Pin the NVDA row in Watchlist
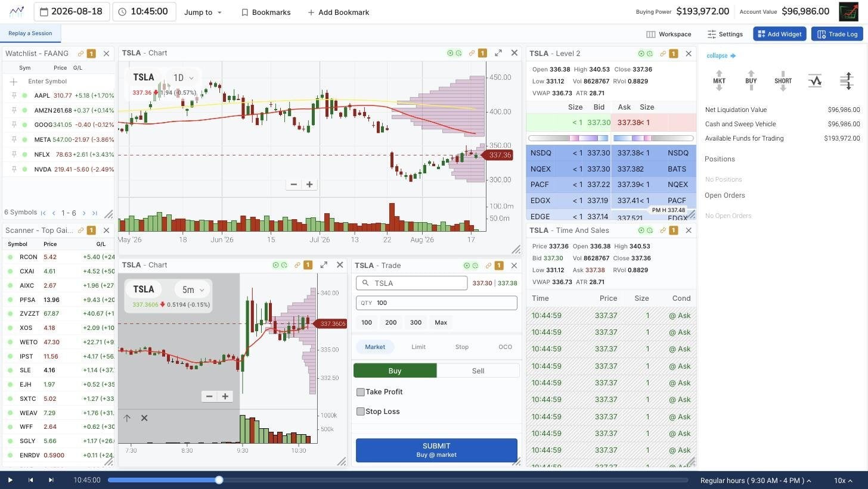Screen dimensions: 868x489 [x=13, y=169]
